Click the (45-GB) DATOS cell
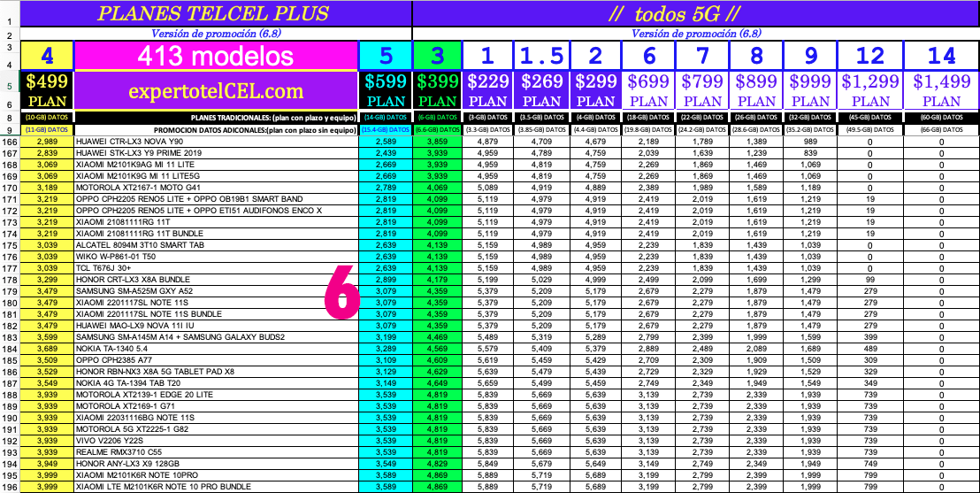Screen dimensions: 980x493 (x=870, y=117)
